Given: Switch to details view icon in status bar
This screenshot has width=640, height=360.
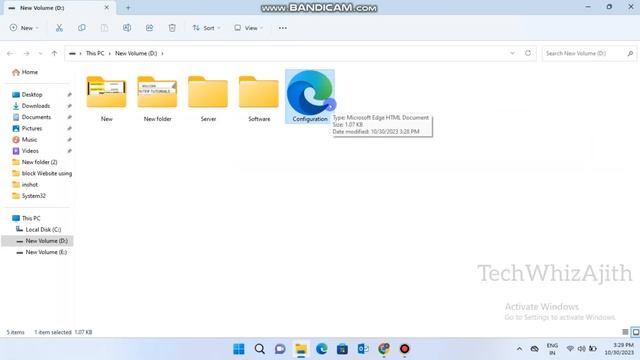Looking at the screenshot, I should point(625,332).
